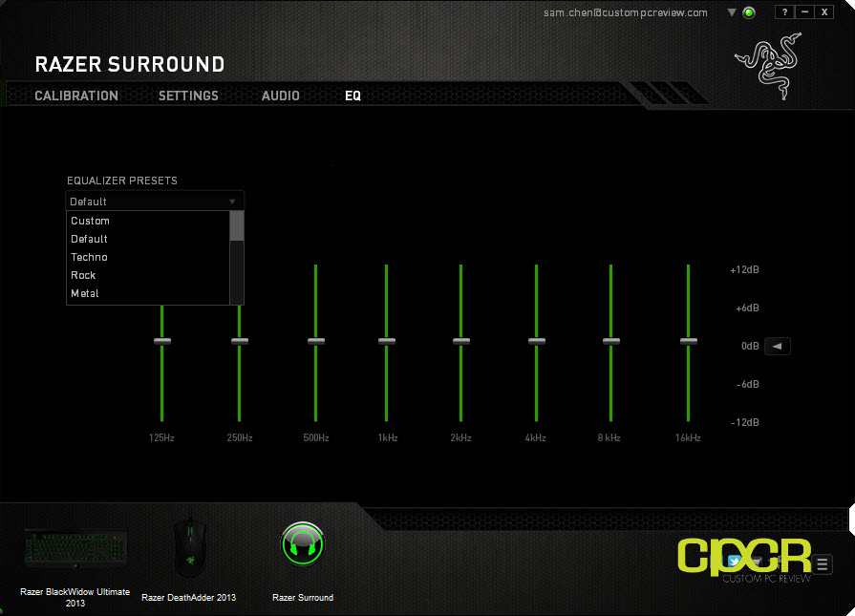The image size is (855, 616).
Task: Open the help question mark button
Action: (784, 12)
